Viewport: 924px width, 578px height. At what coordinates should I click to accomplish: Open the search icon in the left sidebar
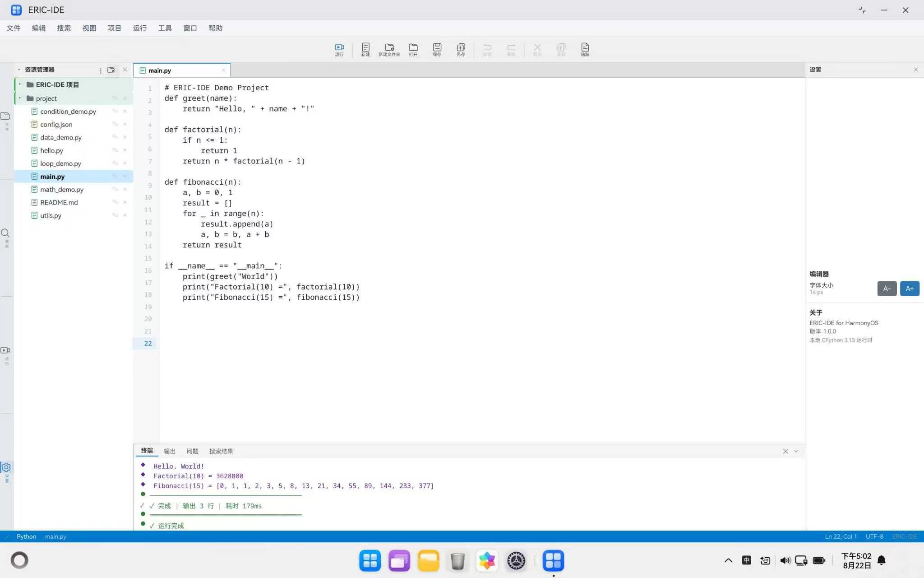5,233
